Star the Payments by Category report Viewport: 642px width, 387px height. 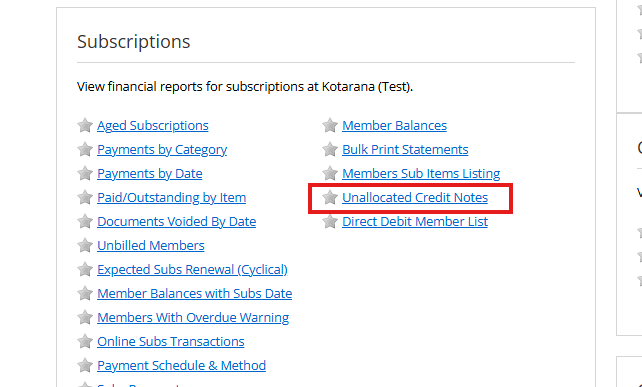(85, 149)
